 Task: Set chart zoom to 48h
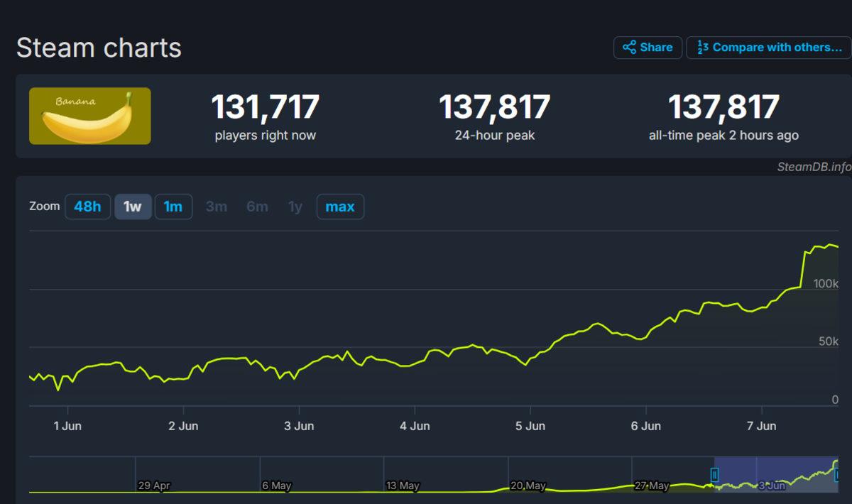click(87, 207)
